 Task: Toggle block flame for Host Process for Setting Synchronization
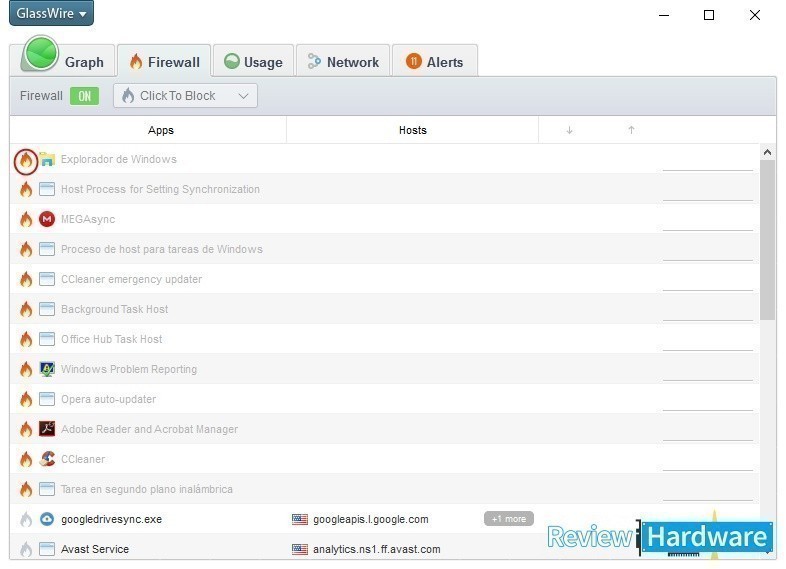pyautogui.click(x=26, y=189)
